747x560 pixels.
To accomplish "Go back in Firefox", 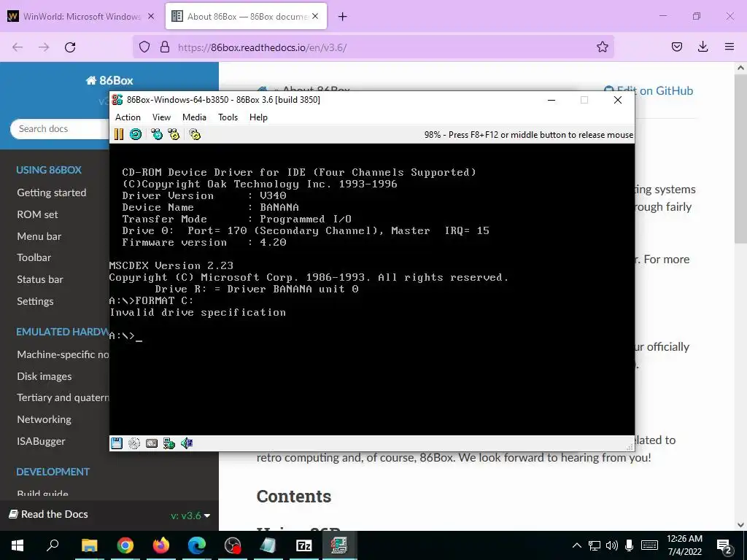I will pyautogui.click(x=18, y=47).
